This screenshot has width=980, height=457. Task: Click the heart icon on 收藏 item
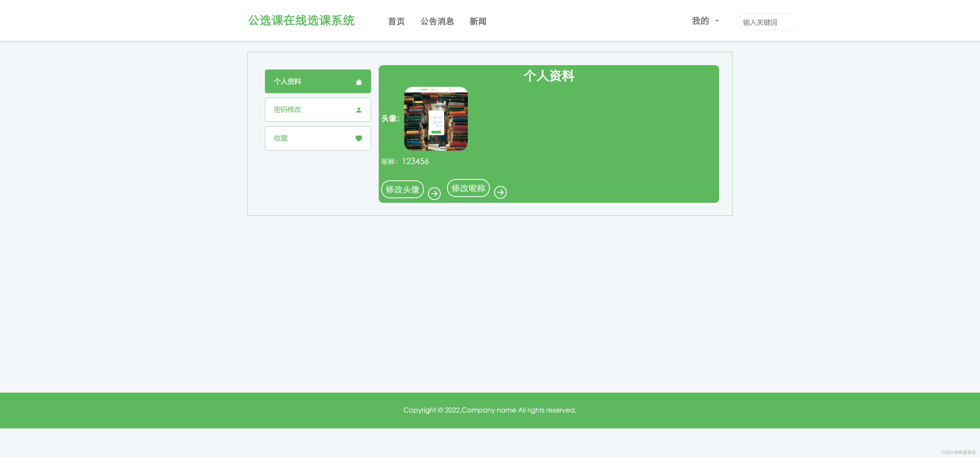click(359, 138)
